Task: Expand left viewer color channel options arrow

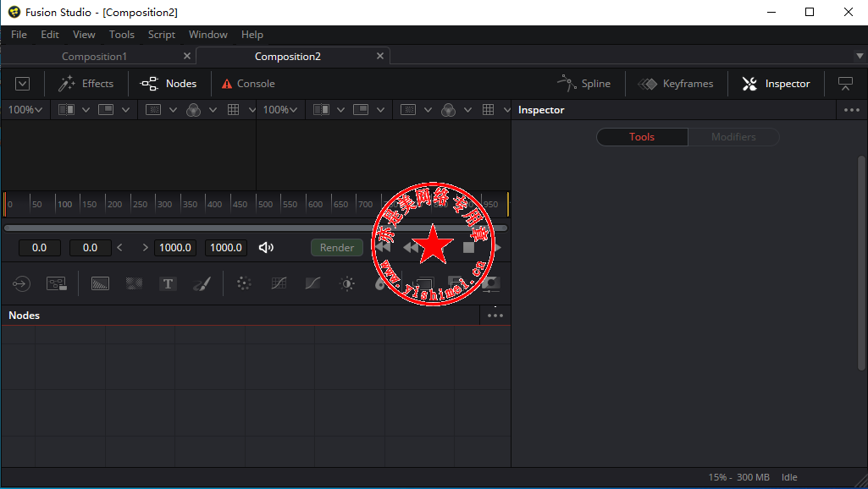Action: [213, 110]
